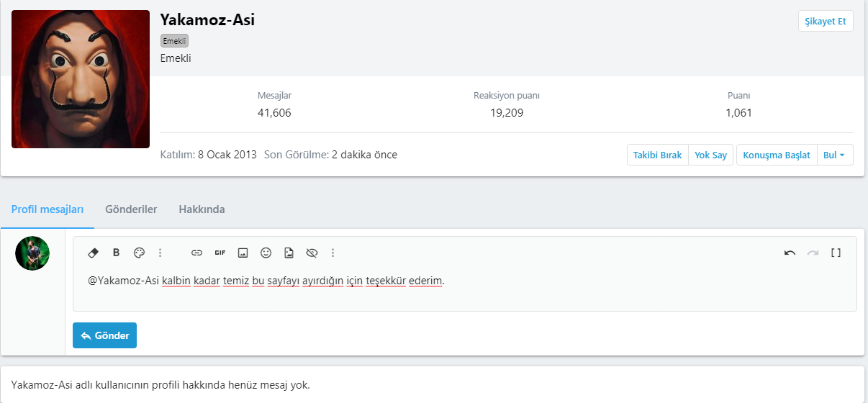
Task: Expand more formatting options after palette
Action: pyautogui.click(x=160, y=253)
